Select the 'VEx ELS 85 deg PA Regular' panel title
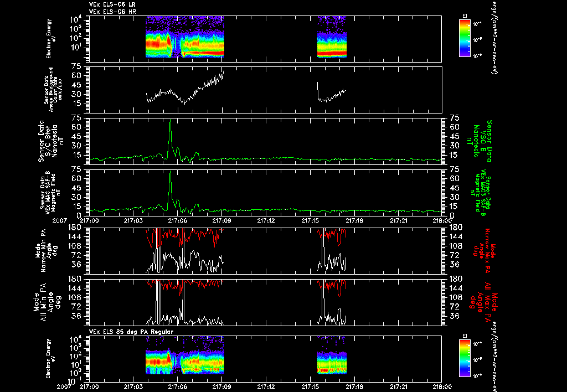This screenshot has height=392, width=567. 131,332
